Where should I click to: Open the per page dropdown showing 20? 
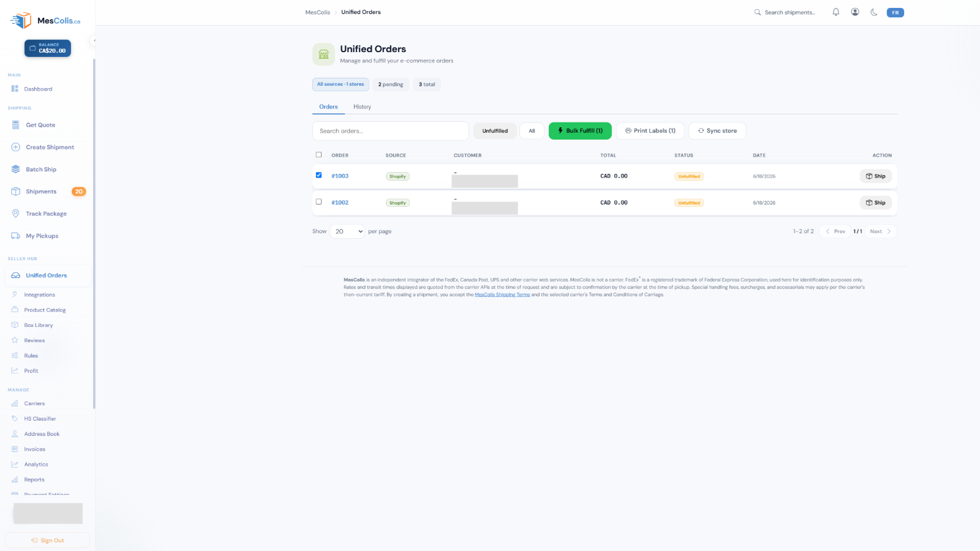coord(347,231)
